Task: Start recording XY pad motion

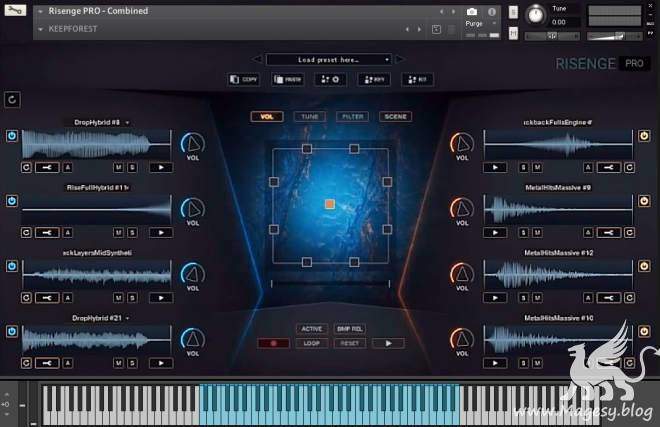Action: (274, 343)
